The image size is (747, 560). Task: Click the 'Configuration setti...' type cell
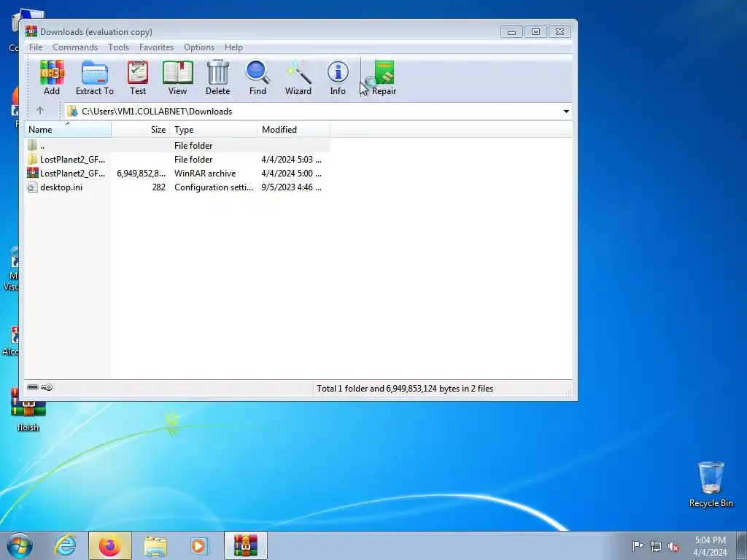[214, 187]
